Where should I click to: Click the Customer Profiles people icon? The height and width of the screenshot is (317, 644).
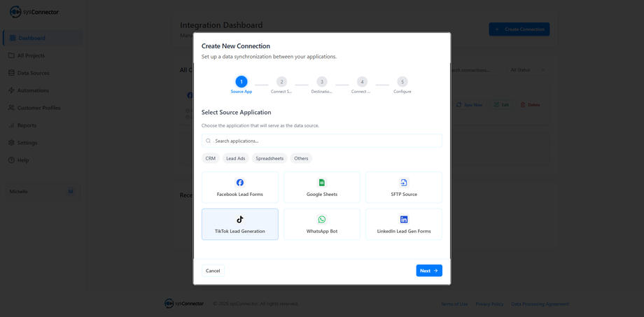point(11,108)
